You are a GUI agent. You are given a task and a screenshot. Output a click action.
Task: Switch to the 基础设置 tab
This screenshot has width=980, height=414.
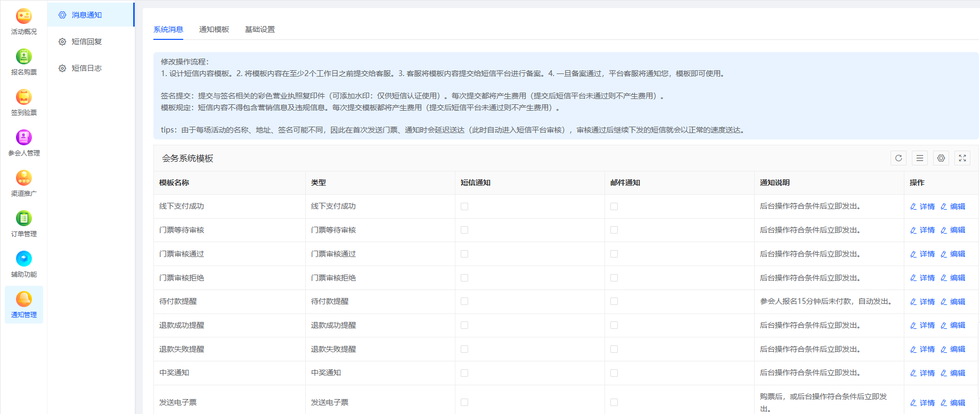[x=260, y=29]
